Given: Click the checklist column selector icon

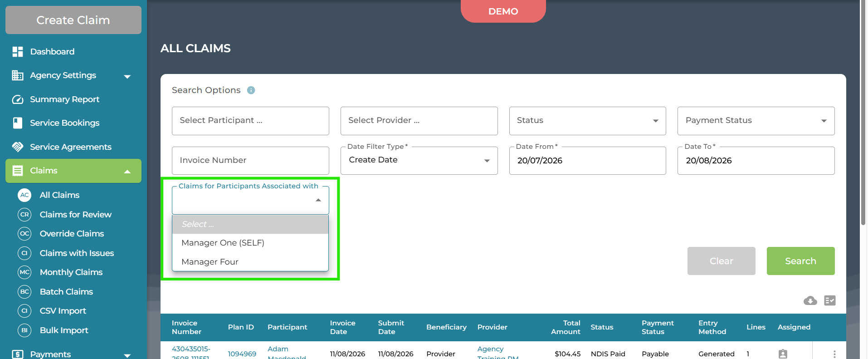Looking at the screenshot, I should pyautogui.click(x=830, y=300).
